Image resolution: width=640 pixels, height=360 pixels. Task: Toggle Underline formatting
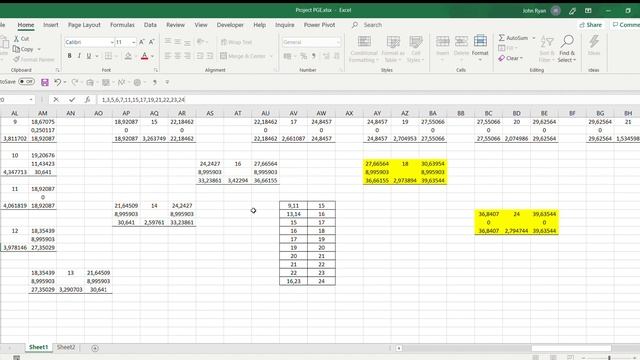pyautogui.click(x=89, y=56)
